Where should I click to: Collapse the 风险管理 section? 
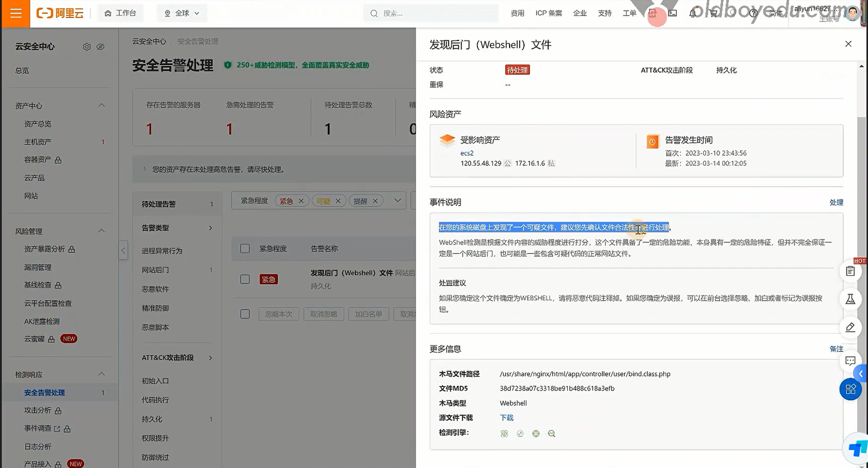102,231
